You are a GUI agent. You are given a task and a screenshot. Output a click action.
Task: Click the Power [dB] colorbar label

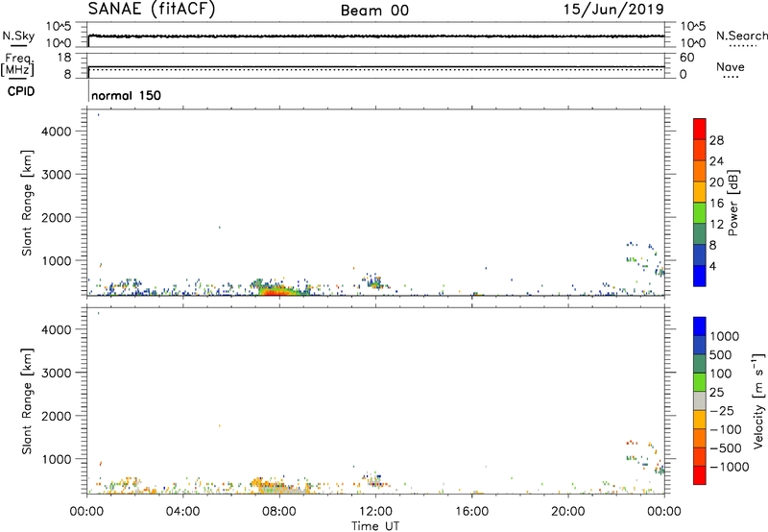(x=732, y=203)
